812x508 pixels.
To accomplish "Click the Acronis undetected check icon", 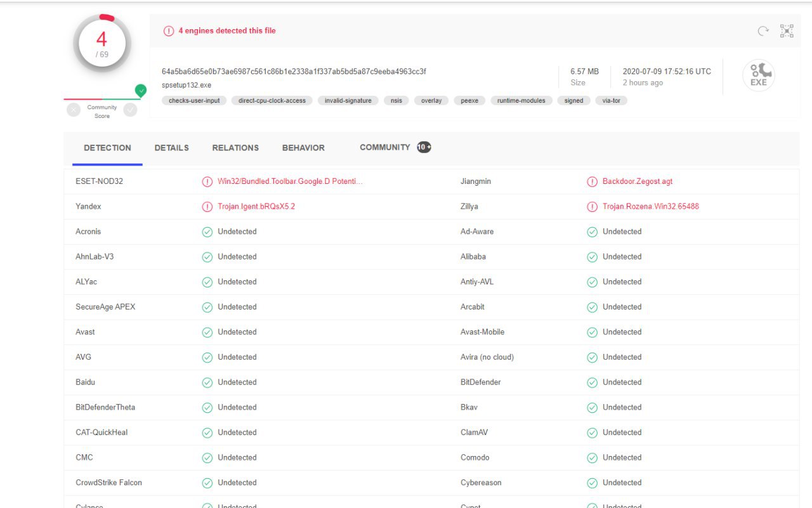I will (x=207, y=232).
